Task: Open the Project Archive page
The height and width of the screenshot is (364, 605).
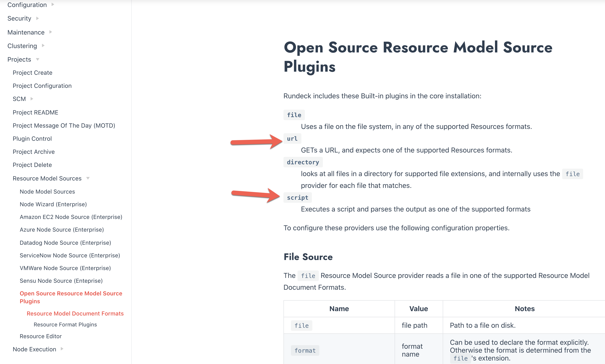Action: pyautogui.click(x=34, y=151)
